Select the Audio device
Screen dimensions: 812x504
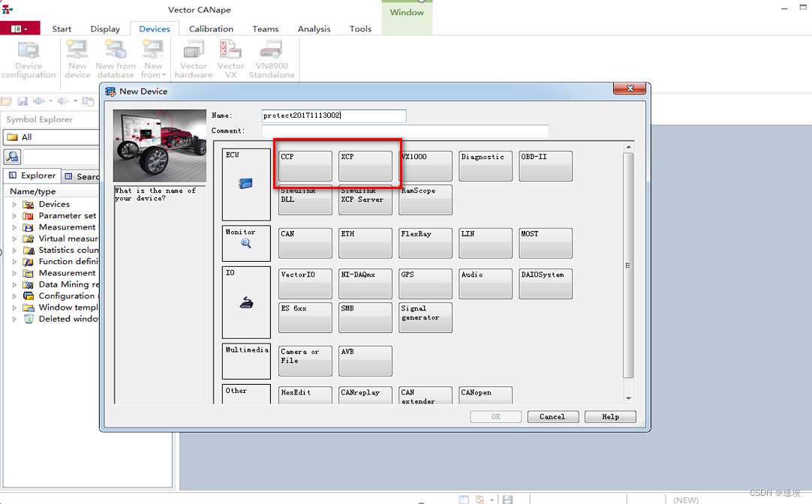coord(486,283)
